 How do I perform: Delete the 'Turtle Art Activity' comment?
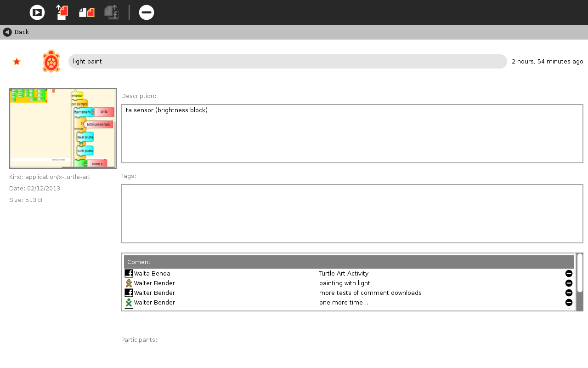point(569,274)
